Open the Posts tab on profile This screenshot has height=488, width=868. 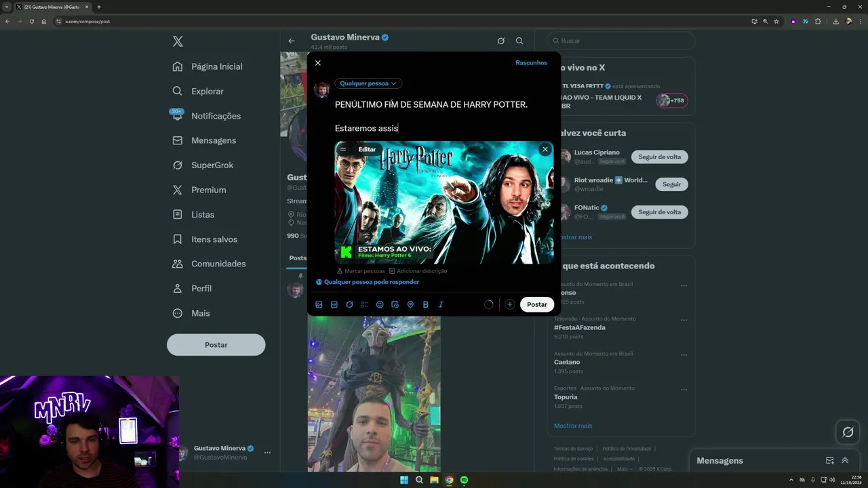tap(297, 258)
